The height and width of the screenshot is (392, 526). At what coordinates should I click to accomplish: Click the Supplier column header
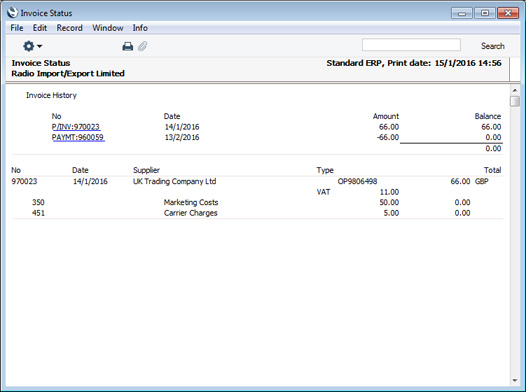[x=146, y=170]
